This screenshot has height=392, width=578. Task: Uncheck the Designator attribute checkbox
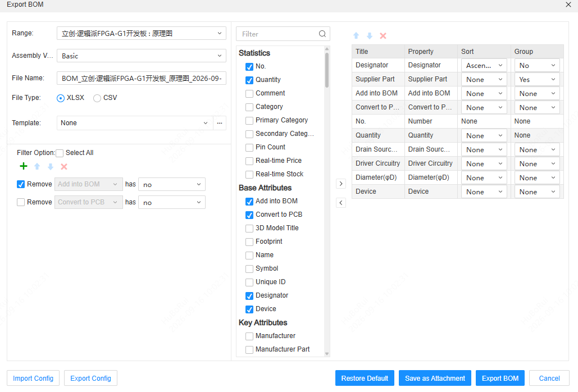[x=249, y=295]
